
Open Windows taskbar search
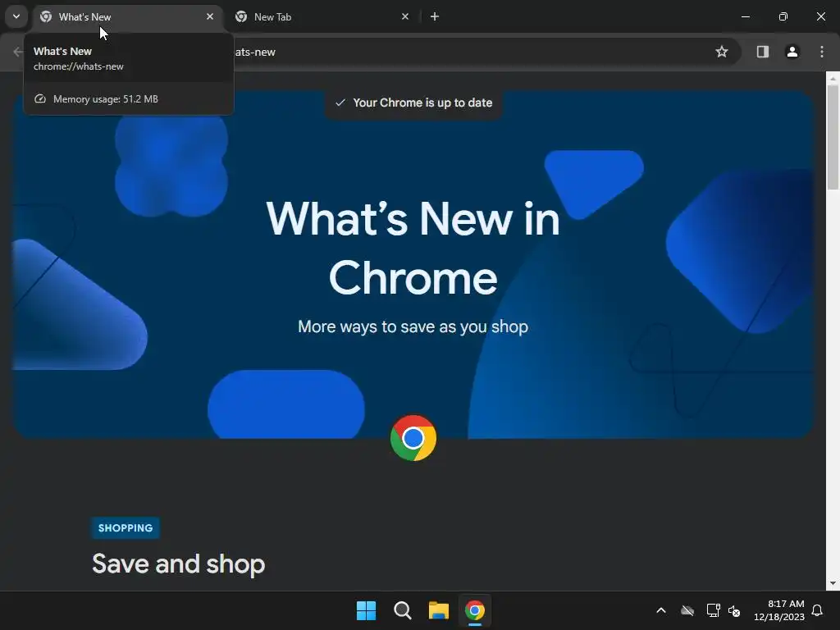[x=402, y=610]
